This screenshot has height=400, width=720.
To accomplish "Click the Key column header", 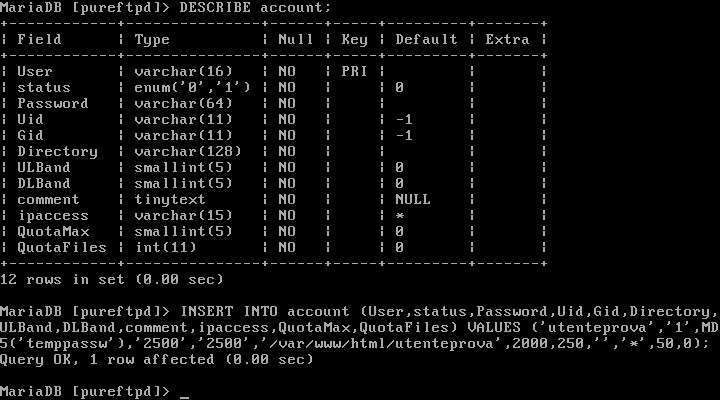I will (x=355, y=40).
